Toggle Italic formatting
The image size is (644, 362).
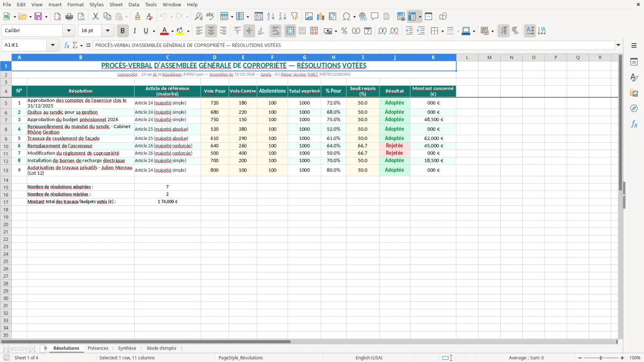click(x=134, y=31)
